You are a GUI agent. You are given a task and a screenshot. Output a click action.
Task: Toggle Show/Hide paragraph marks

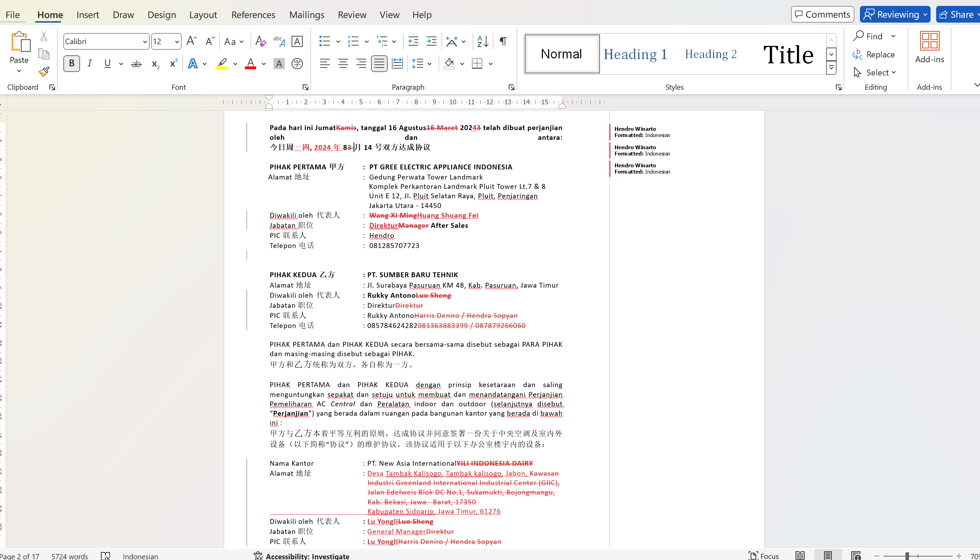(x=503, y=41)
